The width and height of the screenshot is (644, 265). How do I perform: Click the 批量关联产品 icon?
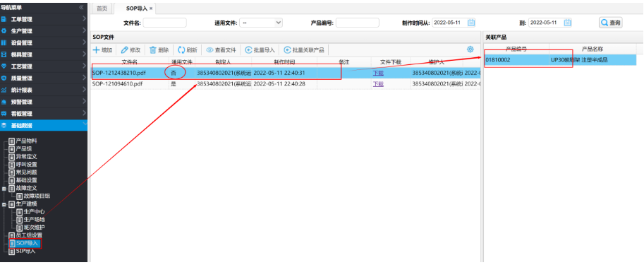coord(287,50)
